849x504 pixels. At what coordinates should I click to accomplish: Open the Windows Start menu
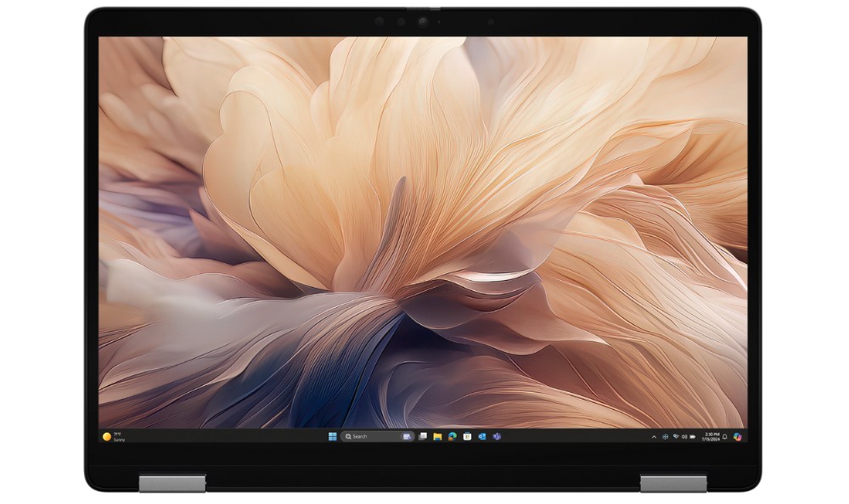tap(332, 436)
